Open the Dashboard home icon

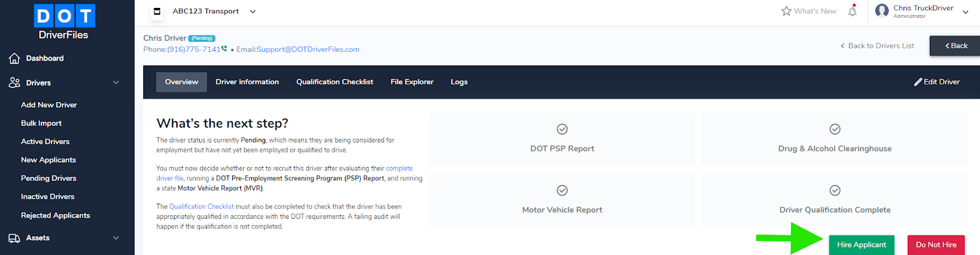click(x=15, y=58)
